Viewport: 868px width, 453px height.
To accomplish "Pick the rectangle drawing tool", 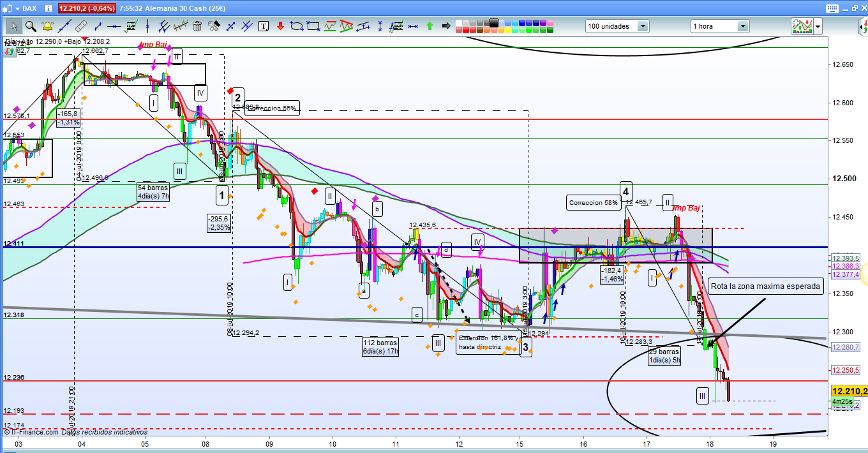I will click(313, 26).
